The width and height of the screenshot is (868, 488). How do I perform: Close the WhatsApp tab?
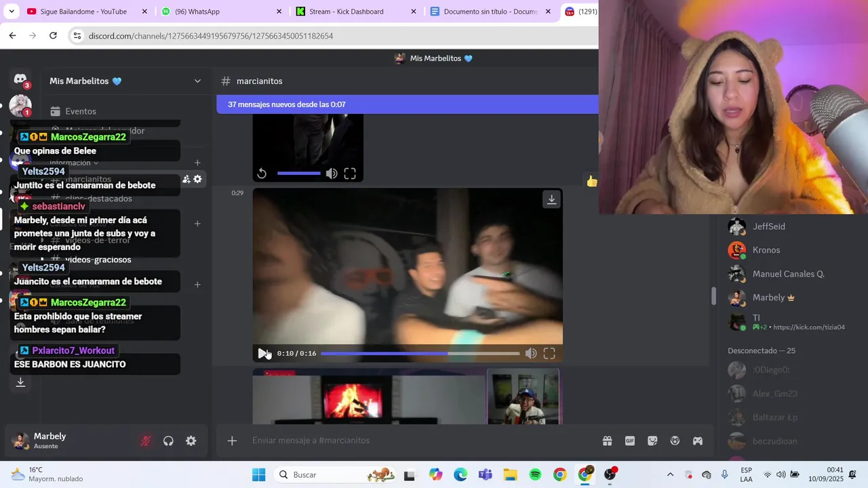point(279,12)
